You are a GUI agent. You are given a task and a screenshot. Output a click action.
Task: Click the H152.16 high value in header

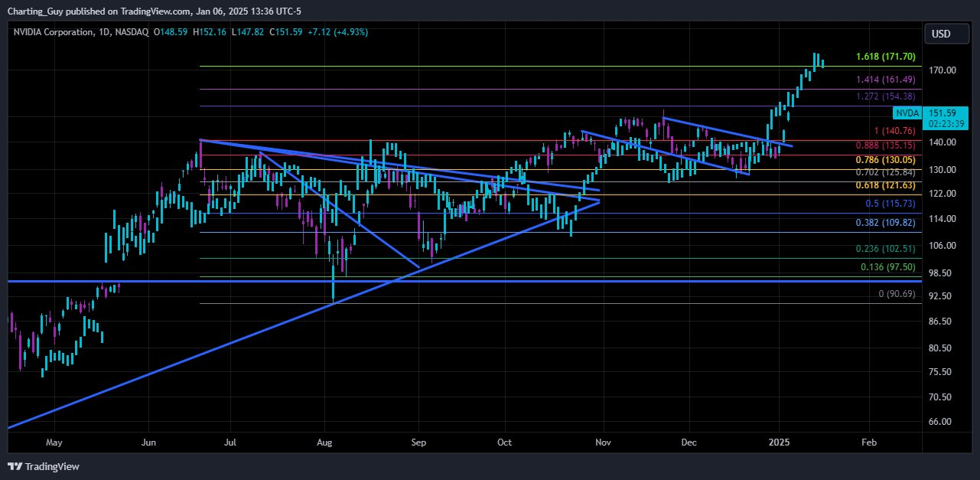[x=209, y=33]
